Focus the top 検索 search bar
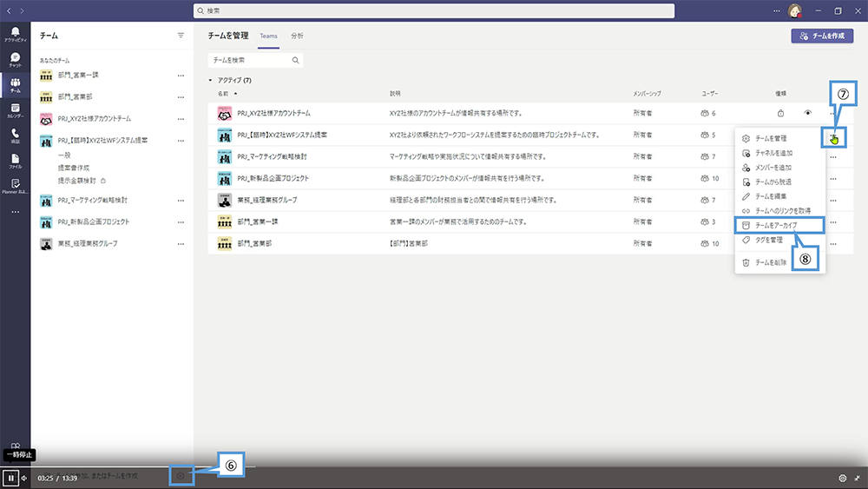This screenshot has width=868, height=489. [x=434, y=10]
